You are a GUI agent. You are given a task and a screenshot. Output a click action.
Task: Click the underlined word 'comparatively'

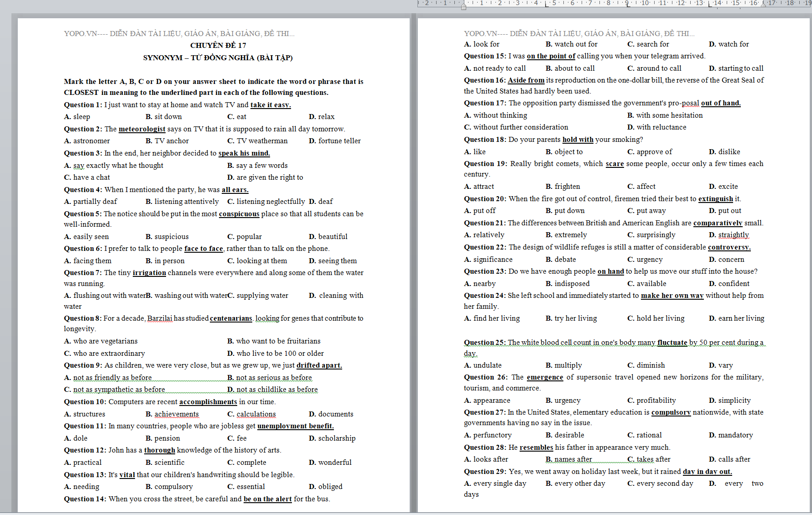pos(718,223)
